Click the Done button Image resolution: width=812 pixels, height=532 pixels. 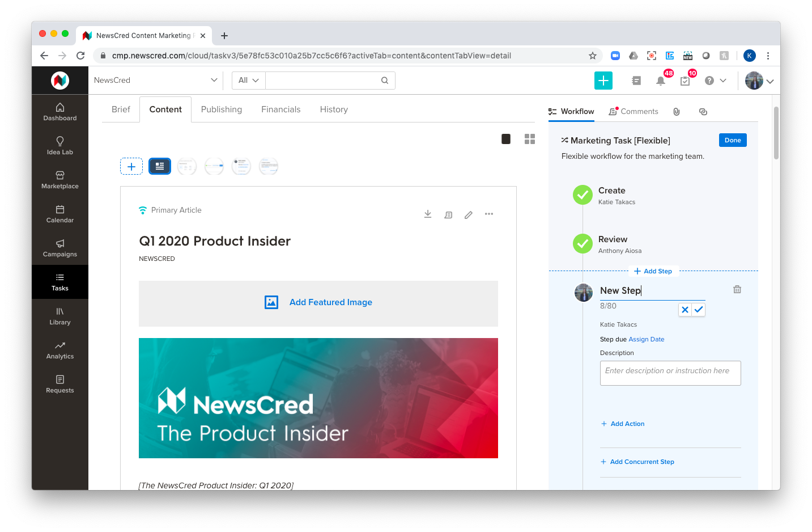pyautogui.click(x=733, y=140)
